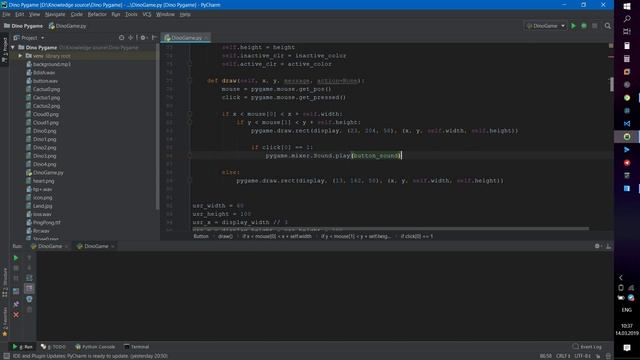Click the print icon in Run panel
Image resolution: width=640 pixels, height=360 pixels.
coord(29,299)
